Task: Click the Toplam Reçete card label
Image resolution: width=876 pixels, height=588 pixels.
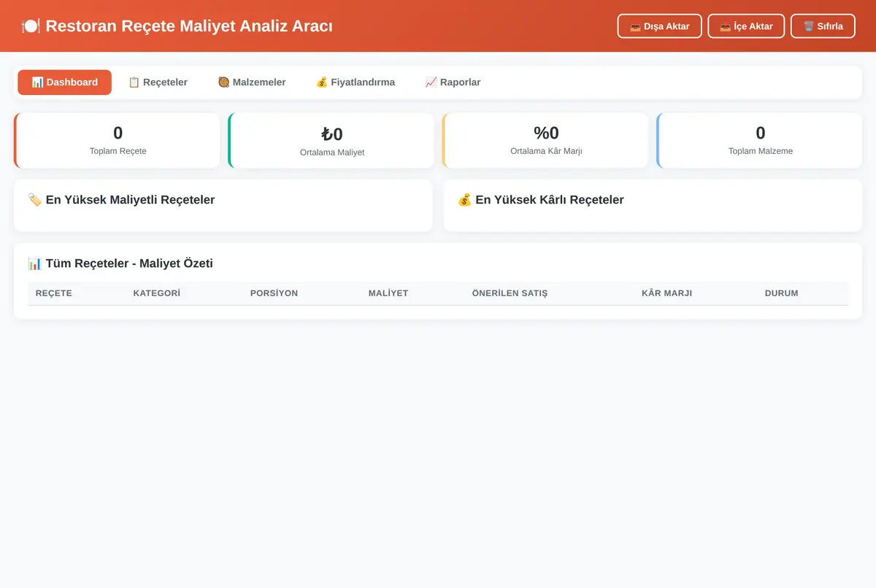Action: pyautogui.click(x=118, y=151)
